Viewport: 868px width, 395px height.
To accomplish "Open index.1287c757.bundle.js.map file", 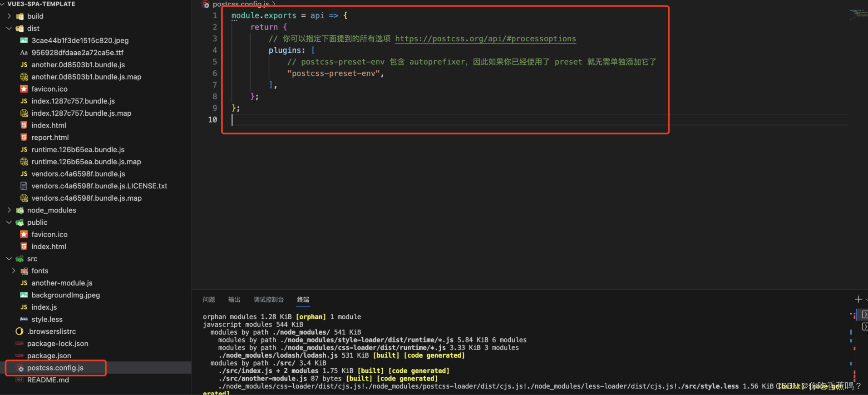I will pos(81,113).
